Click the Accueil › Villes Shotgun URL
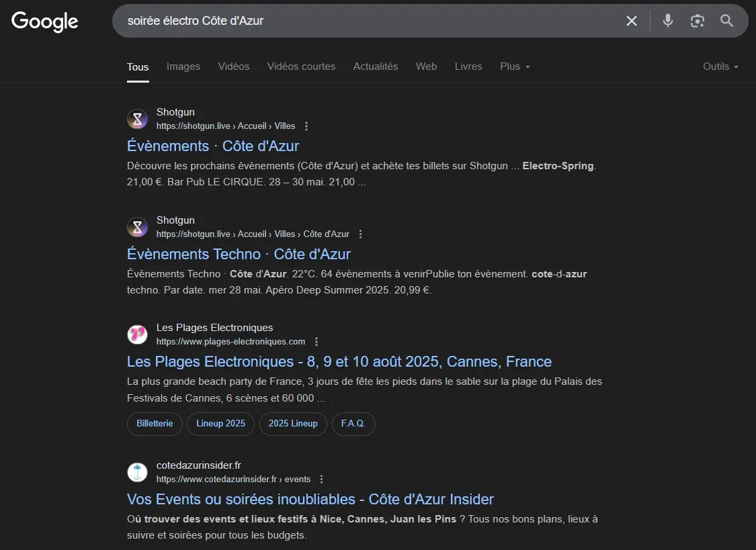756x550 pixels. pyautogui.click(x=226, y=126)
